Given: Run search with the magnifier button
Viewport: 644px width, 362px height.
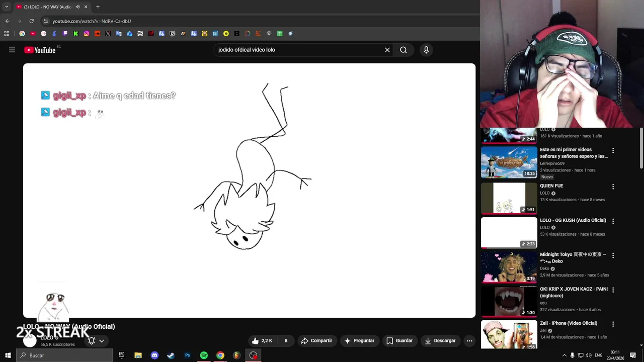Looking at the screenshot, I should [404, 50].
